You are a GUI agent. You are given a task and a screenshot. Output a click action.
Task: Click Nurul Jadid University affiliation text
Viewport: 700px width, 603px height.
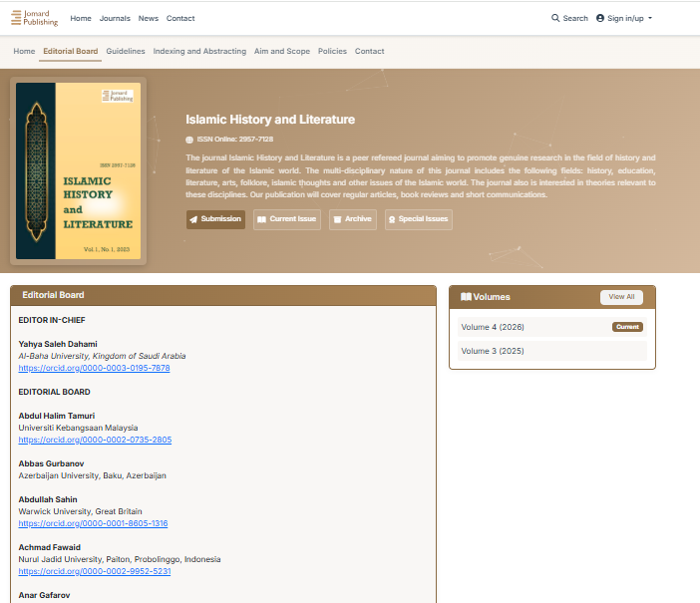coord(120,559)
